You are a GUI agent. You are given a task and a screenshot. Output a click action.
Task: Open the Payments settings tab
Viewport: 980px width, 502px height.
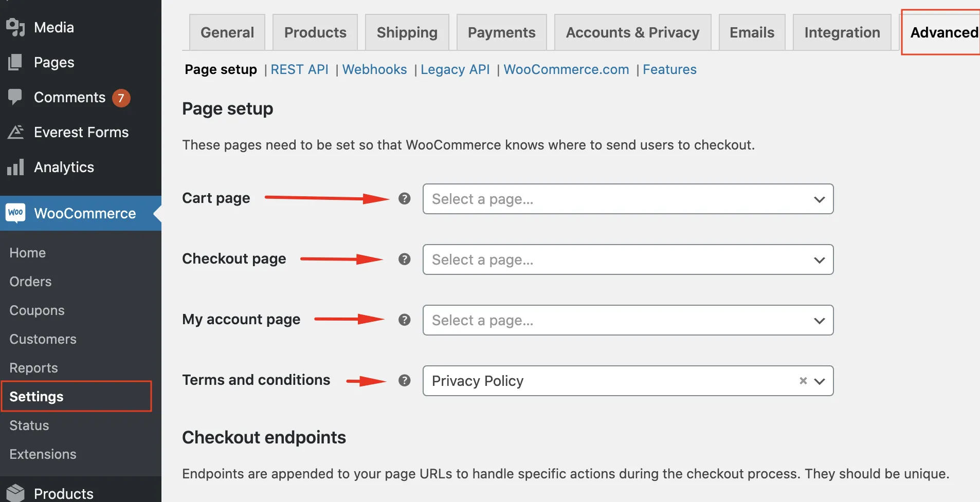pyautogui.click(x=501, y=32)
